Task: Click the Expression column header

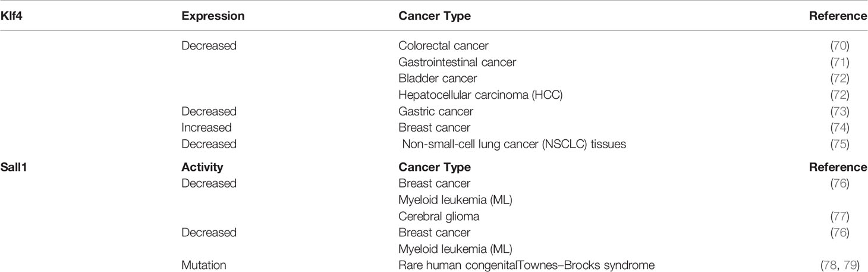Action: 213,17
